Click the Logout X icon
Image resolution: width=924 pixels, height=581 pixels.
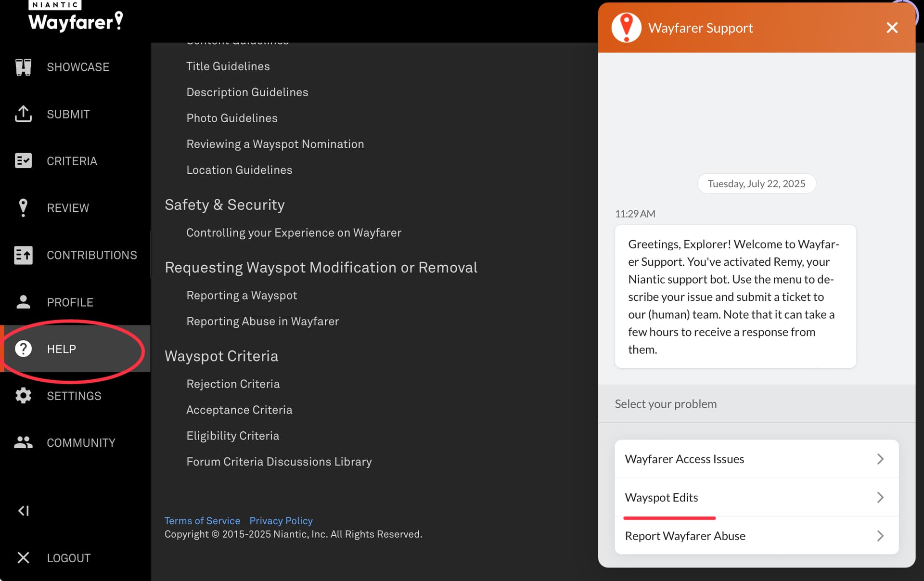[23, 557]
